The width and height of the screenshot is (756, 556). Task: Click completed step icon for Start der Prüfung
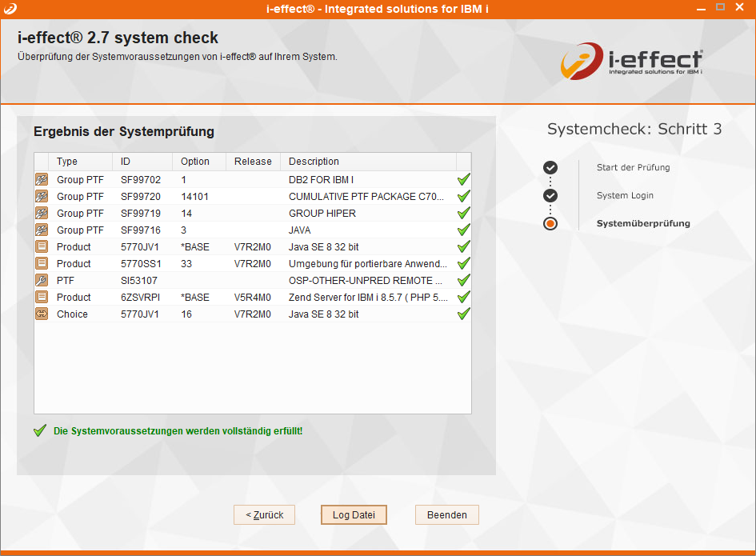coord(550,167)
